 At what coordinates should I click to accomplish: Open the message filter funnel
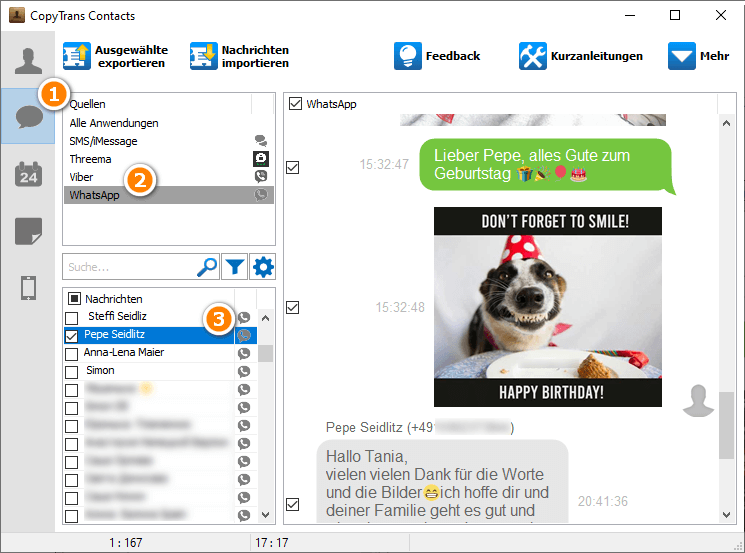pos(235,267)
